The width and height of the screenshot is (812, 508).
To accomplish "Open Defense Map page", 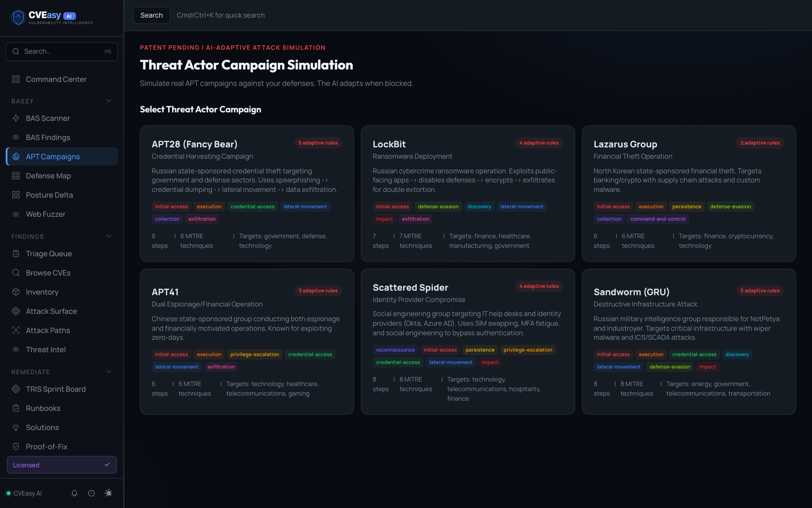I will click(62, 176).
